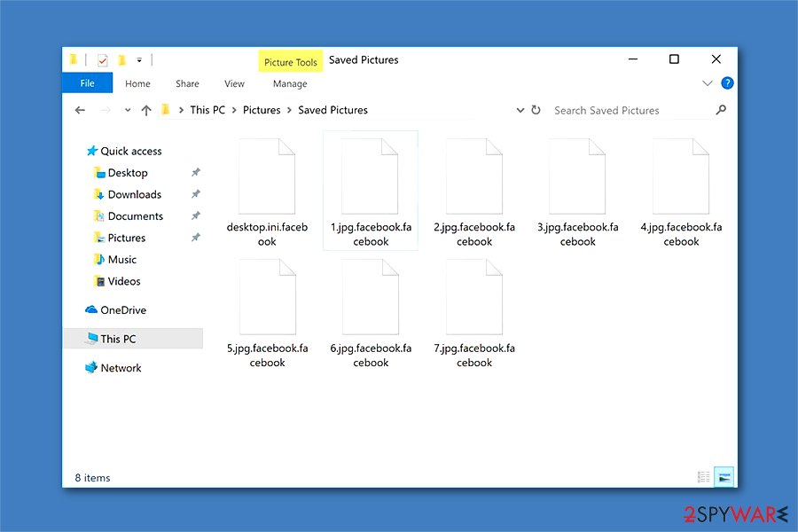Select the 4.jpg.facebook.facebook file icon
The height and width of the screenshot is (532, 798).
pos(681,176)
